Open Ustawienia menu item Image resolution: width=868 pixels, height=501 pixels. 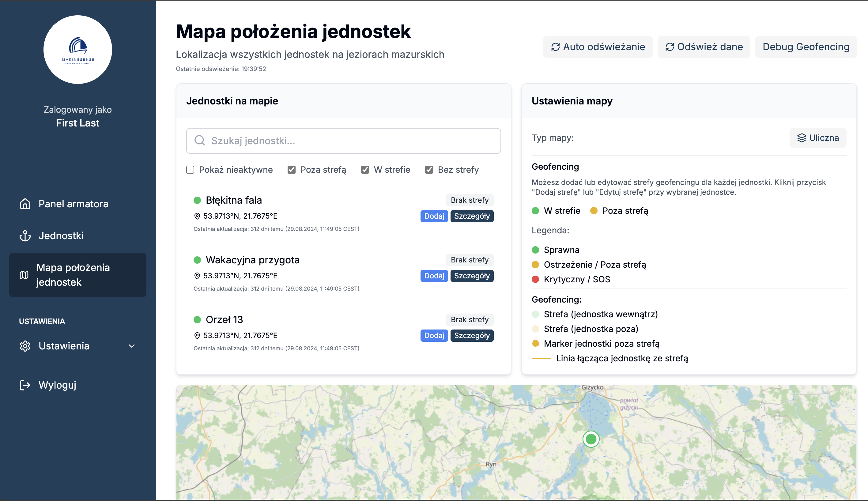78,346
